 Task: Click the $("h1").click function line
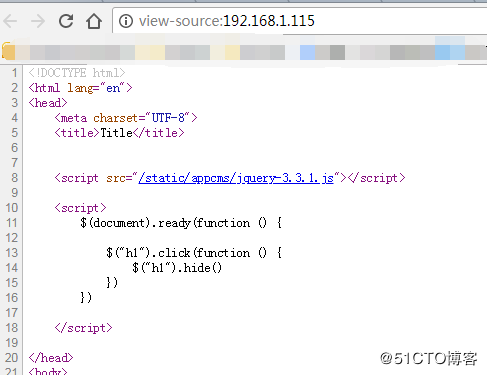coord(194,253)
